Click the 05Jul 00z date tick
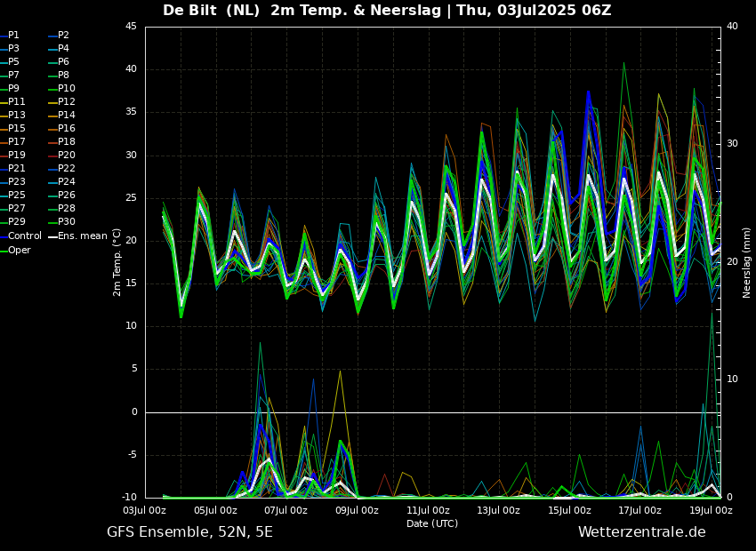Viewport: 756px width, 551px height. point(215,511)
